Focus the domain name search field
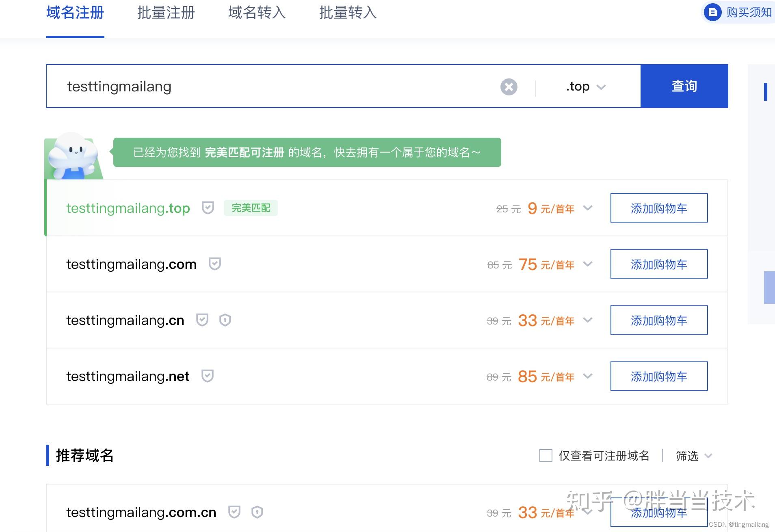 click(280, 87)
